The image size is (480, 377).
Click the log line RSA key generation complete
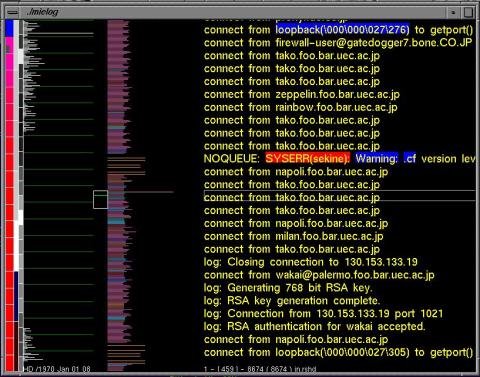(292, 301)
